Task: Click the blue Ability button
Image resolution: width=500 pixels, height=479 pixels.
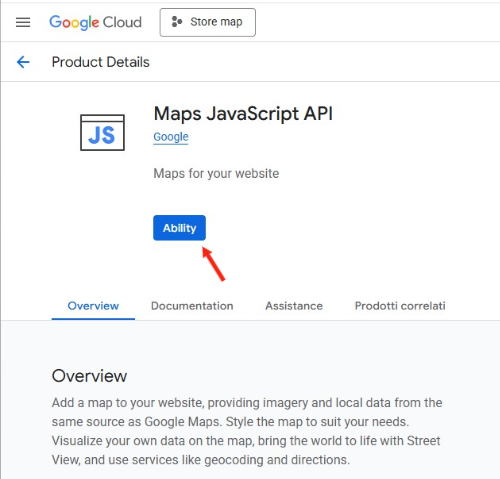Action: point(179,228)
